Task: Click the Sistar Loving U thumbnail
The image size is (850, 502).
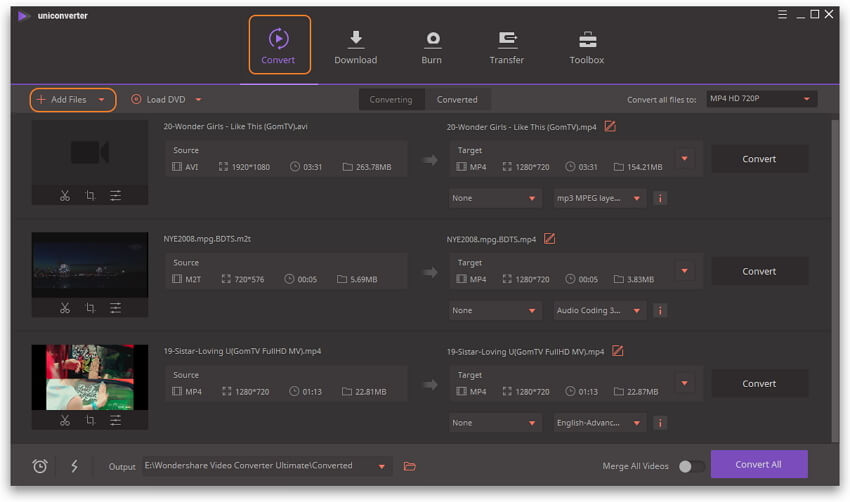Action: [x=90, y=377]
